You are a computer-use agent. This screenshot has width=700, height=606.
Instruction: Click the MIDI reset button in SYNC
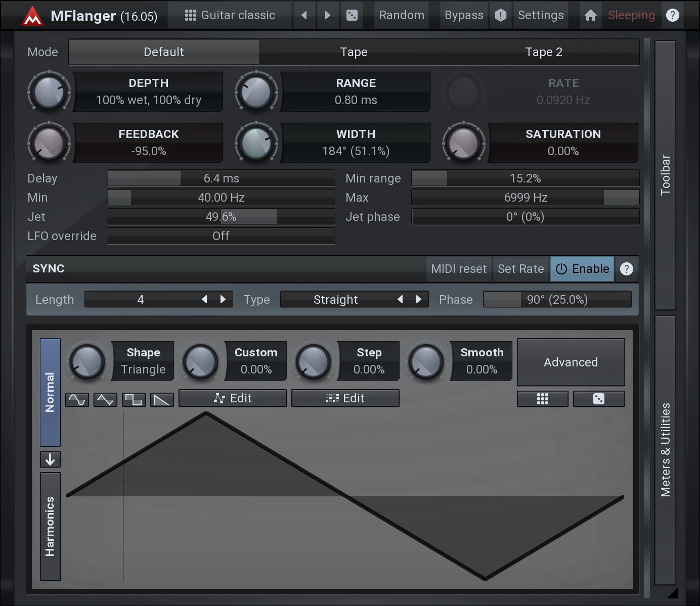point(459,269)
